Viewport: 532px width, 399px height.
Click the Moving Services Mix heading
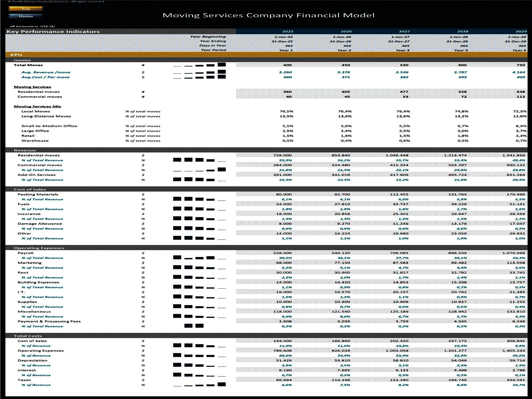point(37,106)
